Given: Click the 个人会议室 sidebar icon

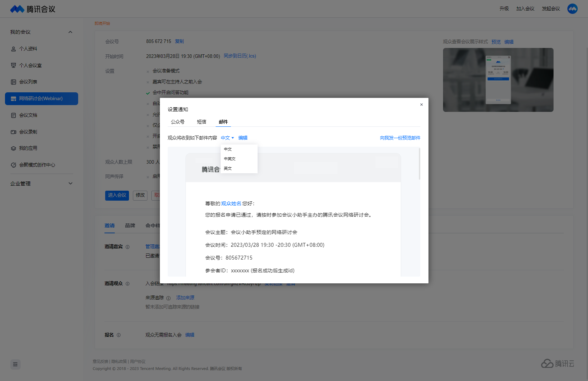Looking at the screenshot, I should tap(14, 65).
